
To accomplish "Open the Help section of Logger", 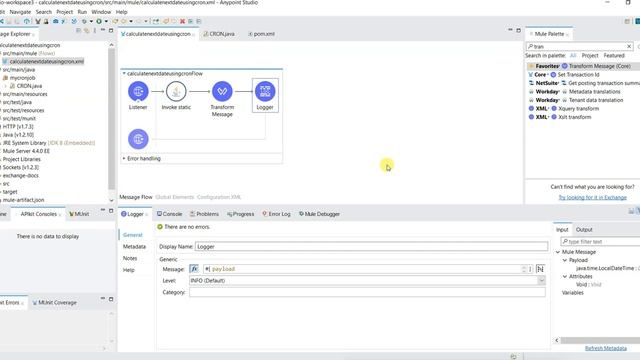I will pyautogui.click(x=129, y=270).
